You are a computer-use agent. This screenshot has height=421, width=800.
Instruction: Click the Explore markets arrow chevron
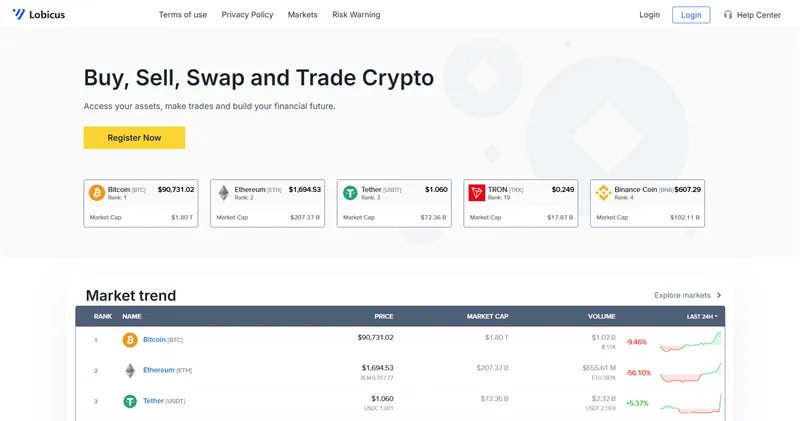tap(719, 295)
